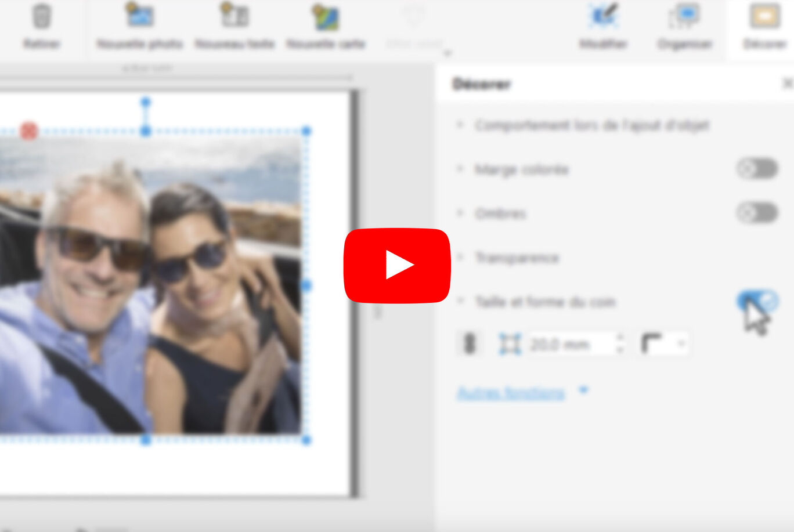
Task: Play the video with the YouTube button
Action: pos(397,266)
